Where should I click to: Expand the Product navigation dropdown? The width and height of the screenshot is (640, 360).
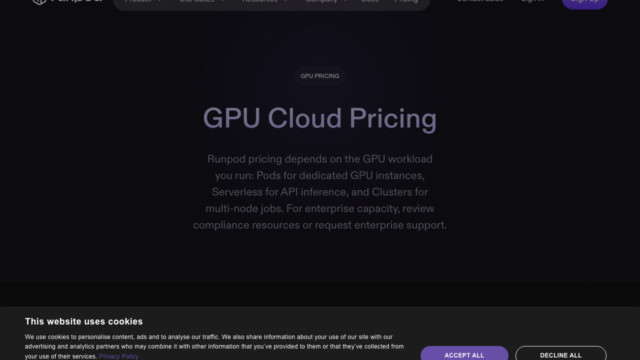coord(143,1)
